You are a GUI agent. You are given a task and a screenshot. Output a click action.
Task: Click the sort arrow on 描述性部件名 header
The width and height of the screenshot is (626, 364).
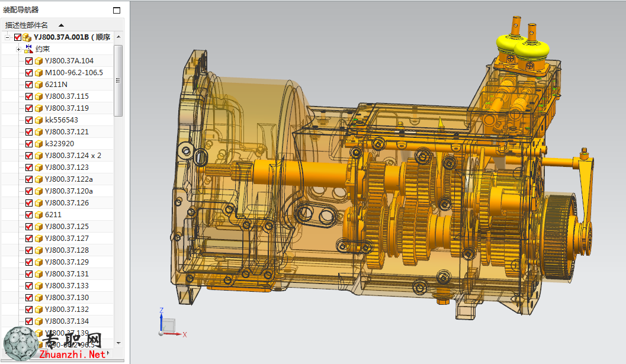coord(61,25)
